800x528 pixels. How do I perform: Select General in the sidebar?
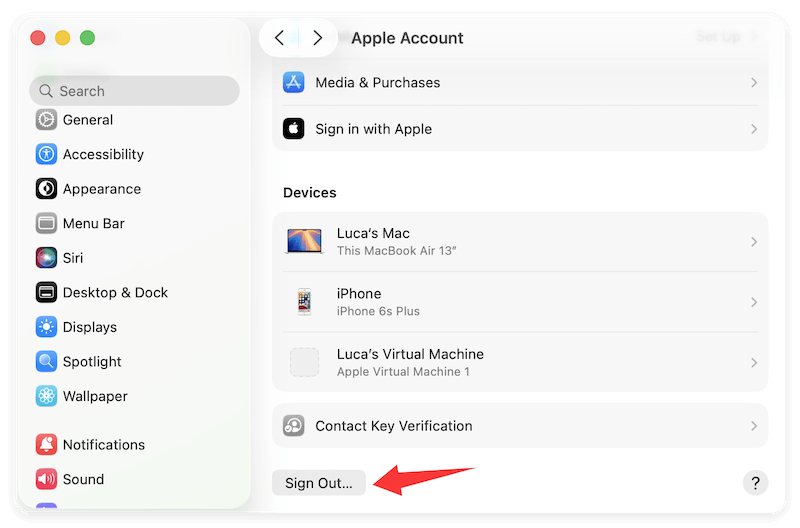[134, 120]
